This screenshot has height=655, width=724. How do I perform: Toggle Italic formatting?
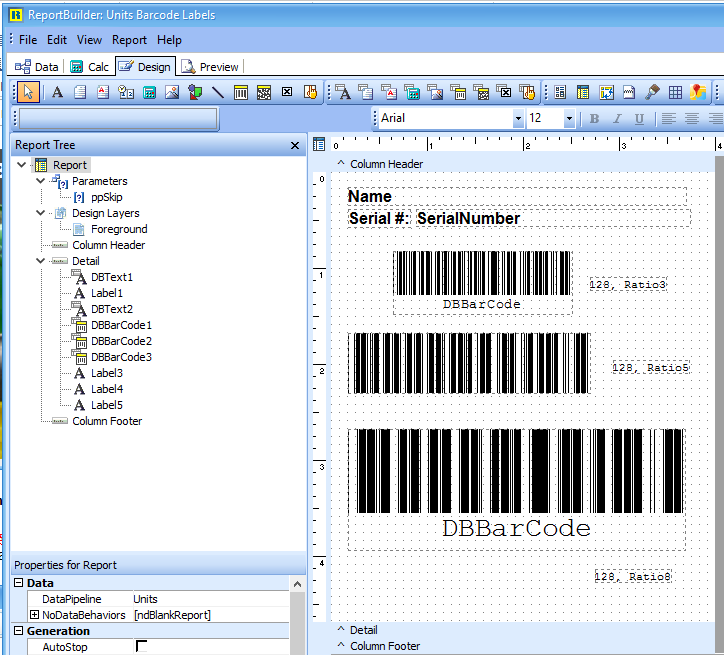617,119
